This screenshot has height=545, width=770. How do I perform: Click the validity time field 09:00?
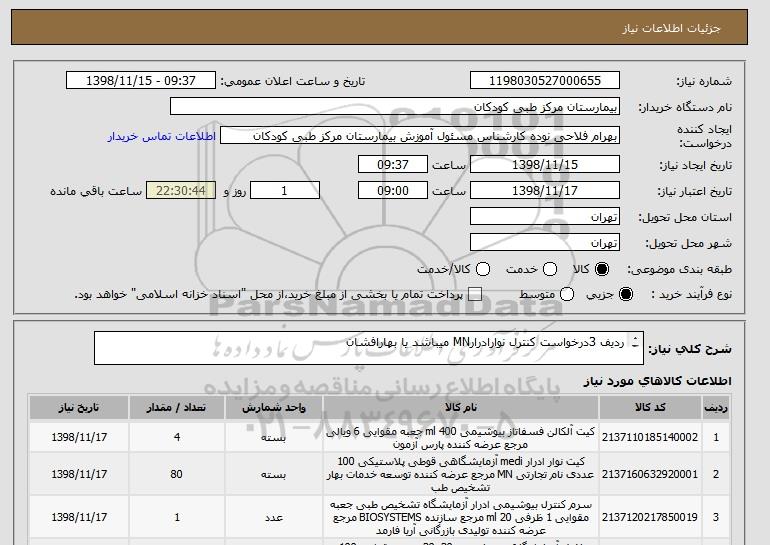pos(393,191)
